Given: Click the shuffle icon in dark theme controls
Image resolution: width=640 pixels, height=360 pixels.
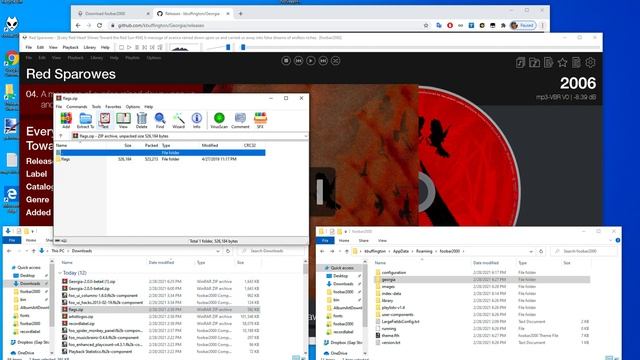Looking at the screenshot, I should pos(336,60).
